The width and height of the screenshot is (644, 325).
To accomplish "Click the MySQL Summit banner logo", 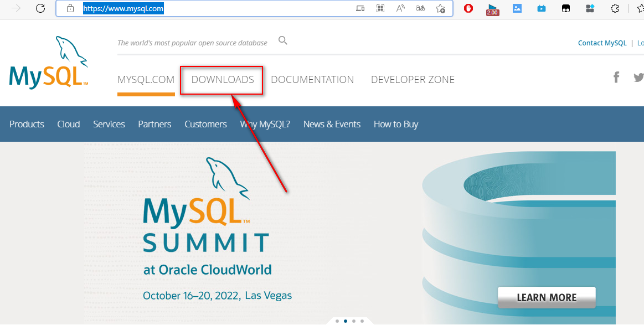I will (206, 204).
